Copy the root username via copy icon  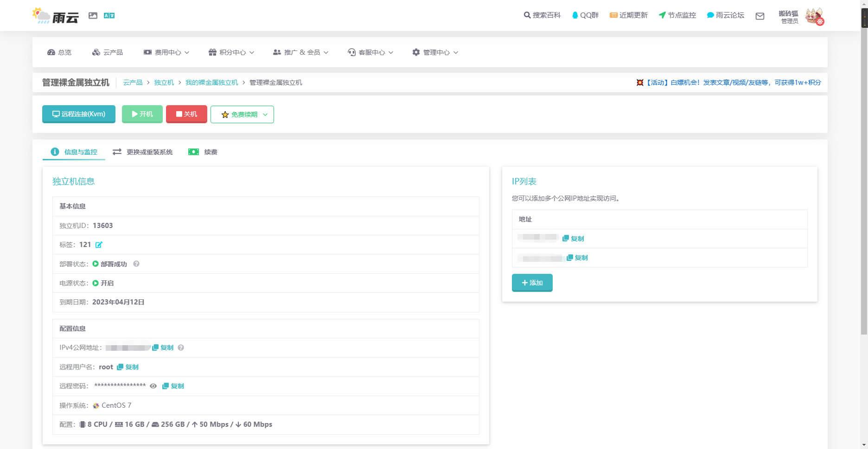[x=128, y=367]
